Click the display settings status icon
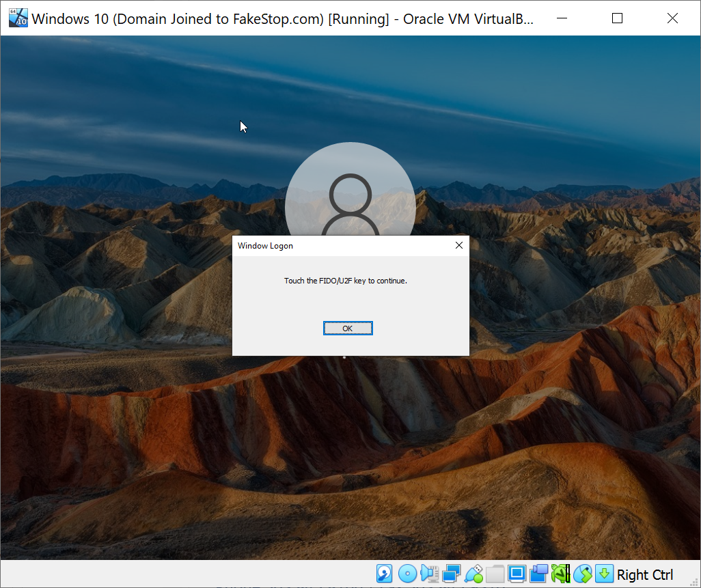 [x=517, y=574]
